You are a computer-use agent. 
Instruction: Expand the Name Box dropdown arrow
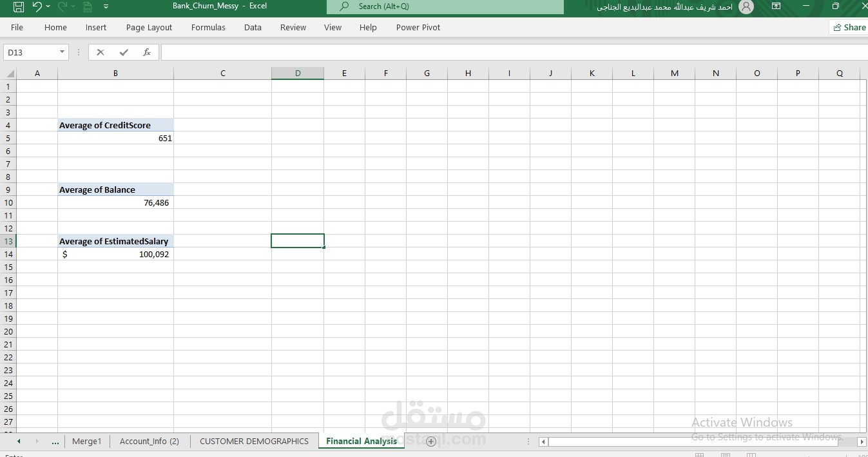(62, 52)
